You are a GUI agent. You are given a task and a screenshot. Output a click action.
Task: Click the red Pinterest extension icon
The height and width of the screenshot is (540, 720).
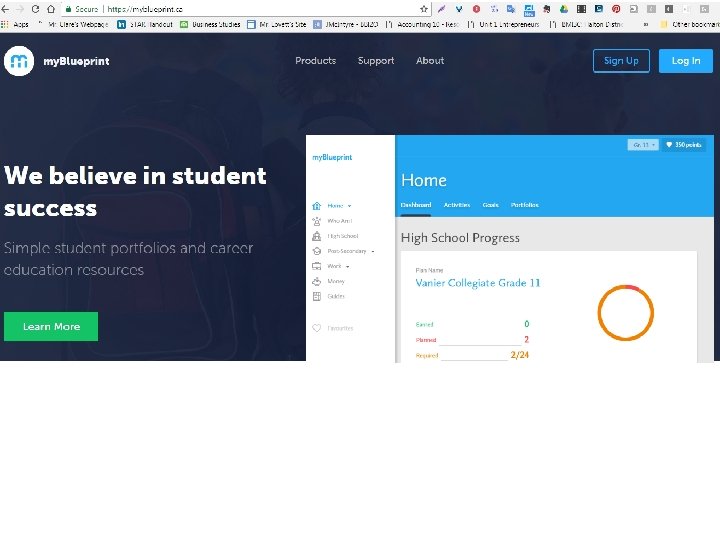[x=616, y=9]
